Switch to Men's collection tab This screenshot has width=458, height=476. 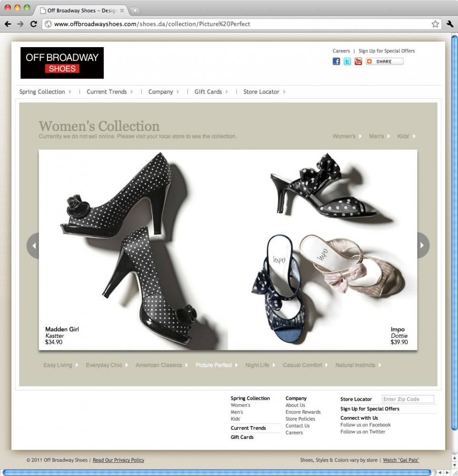[376, 136]
